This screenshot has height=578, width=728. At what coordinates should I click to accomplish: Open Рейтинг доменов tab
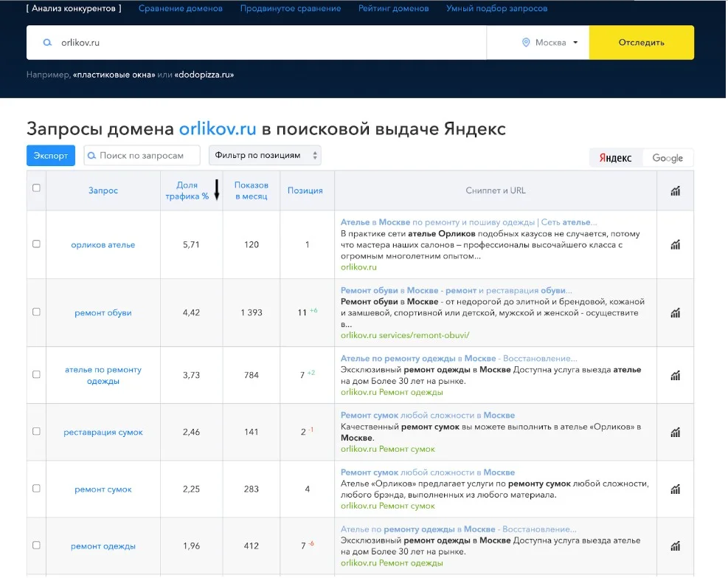(x=394, y=8)
